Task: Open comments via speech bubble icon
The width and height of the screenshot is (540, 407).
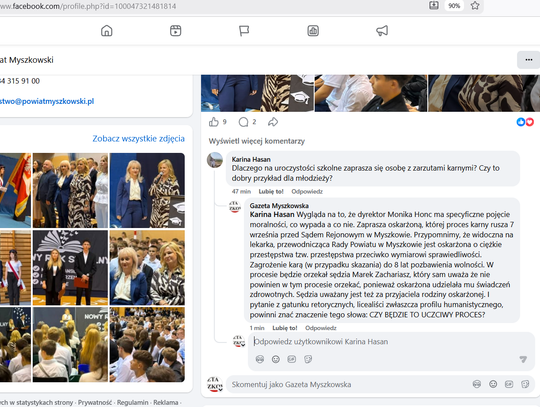Action: click(x=243, y=122)
